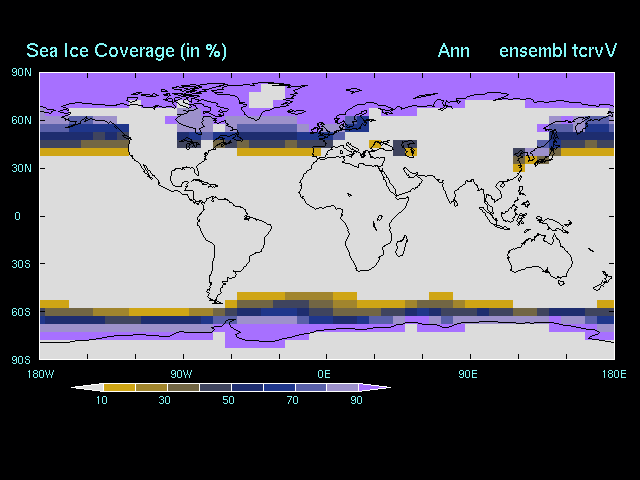Pick the violet above-90 legend arrow swatch
Image resolution: width=640 pixels, height=480 pixels.
(374, 387)
